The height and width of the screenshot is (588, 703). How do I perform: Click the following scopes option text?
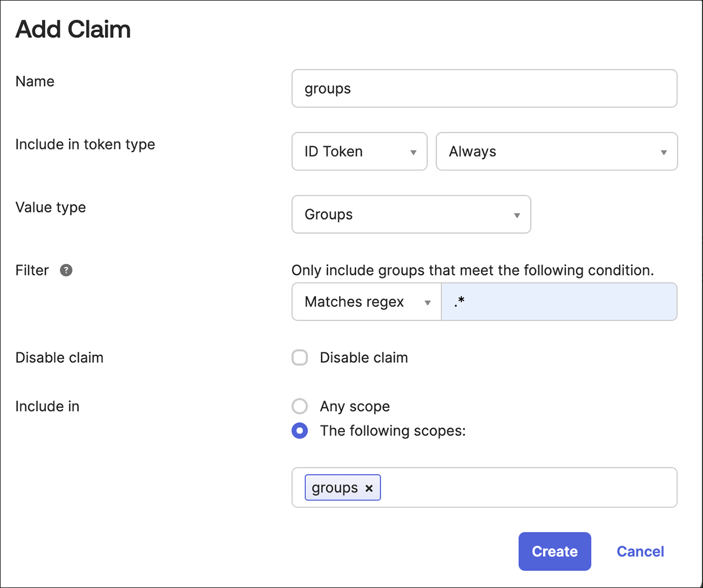point(393,431)
